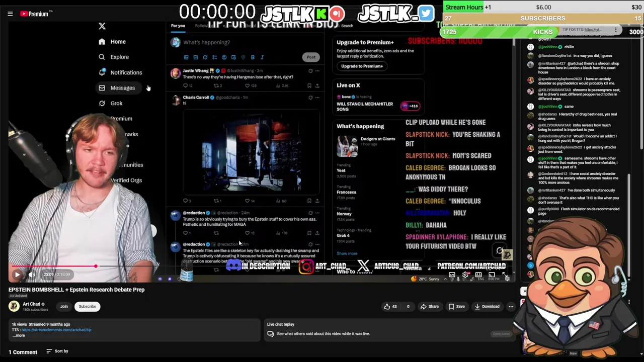Viewport: 644px width, 362px height.
Task: Open the player settings gear
Action: coord(465,275)
